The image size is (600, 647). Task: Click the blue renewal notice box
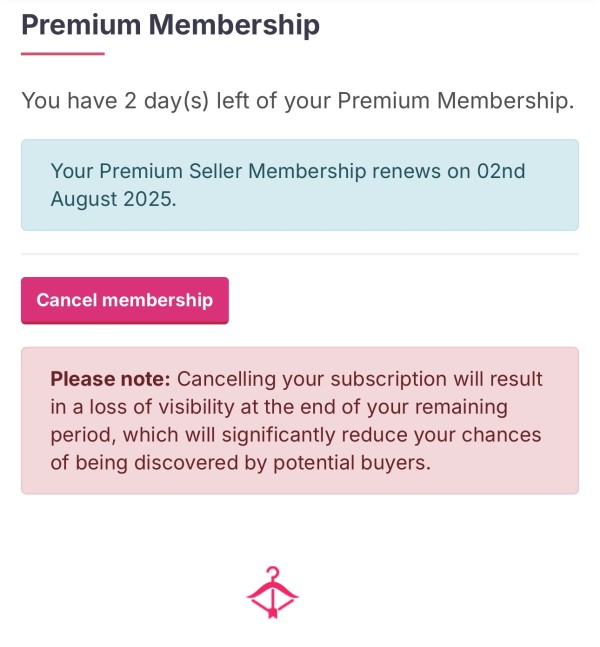click(x=300, y=185)
